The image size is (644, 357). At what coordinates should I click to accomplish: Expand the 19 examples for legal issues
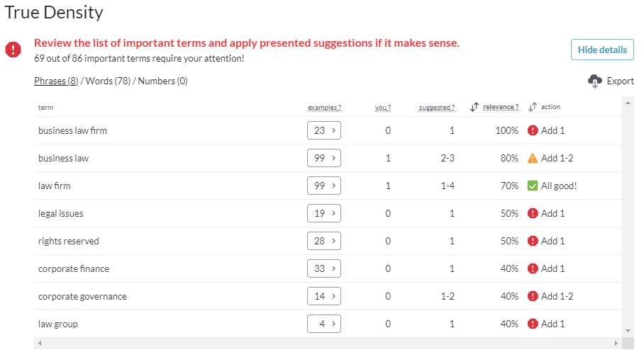324,213
